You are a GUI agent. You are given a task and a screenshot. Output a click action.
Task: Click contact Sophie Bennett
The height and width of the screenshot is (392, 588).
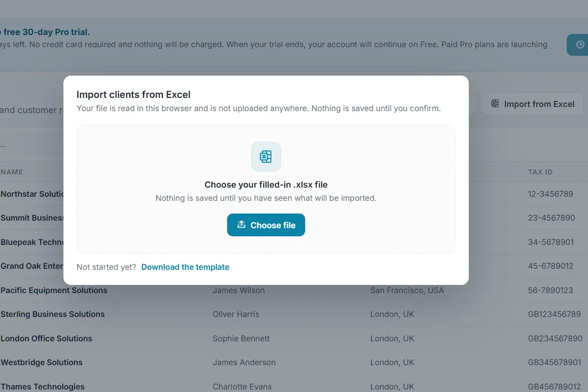click(x=241, y=338)
